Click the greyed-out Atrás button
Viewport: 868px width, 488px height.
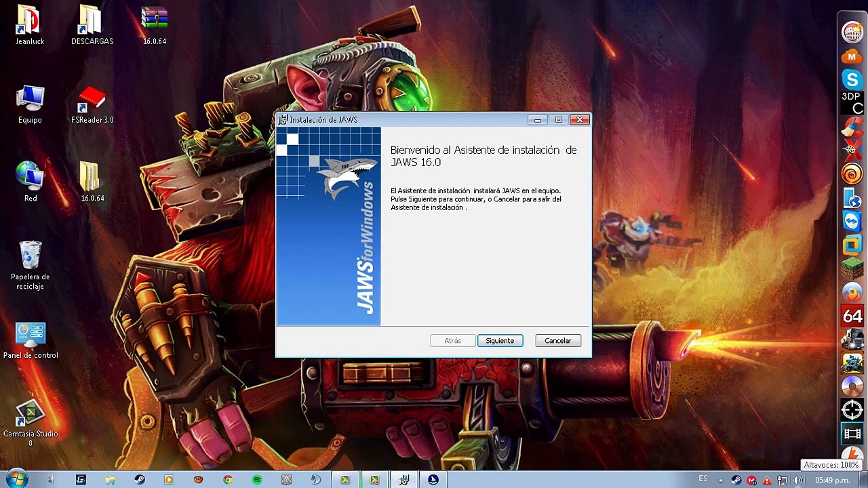click(x=452, y=341)
